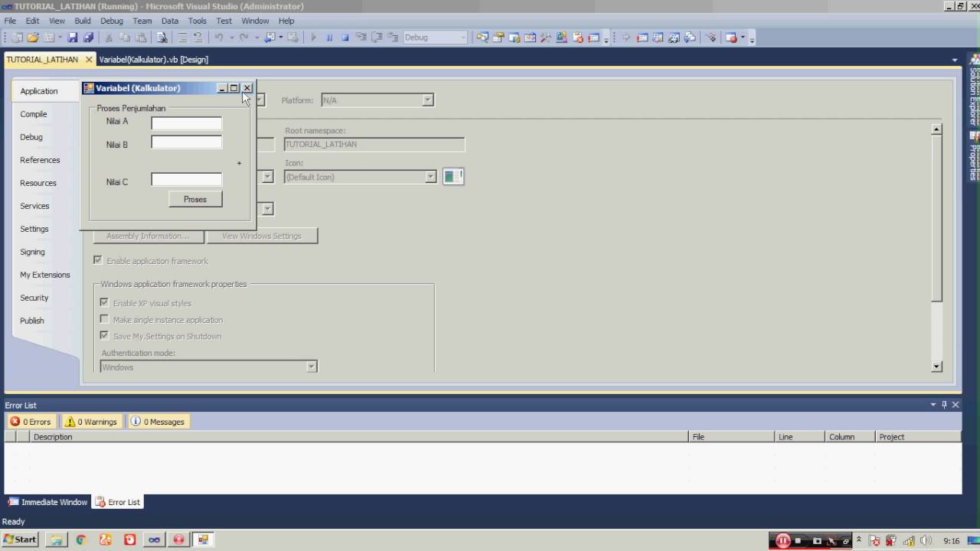Switch to the Immediate Window tab
Image resolution: width=980 pixels, height=551 pixels.
tap(47, 502)
